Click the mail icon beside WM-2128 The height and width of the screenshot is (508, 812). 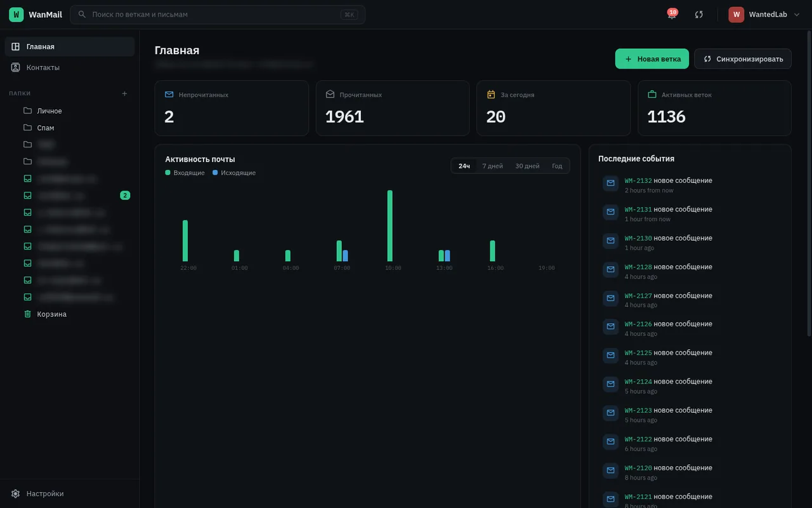611,269
